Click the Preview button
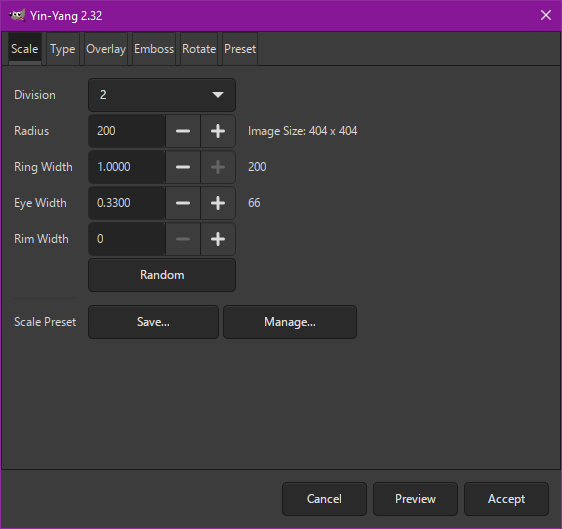562x529 pixels. point(415,499)
